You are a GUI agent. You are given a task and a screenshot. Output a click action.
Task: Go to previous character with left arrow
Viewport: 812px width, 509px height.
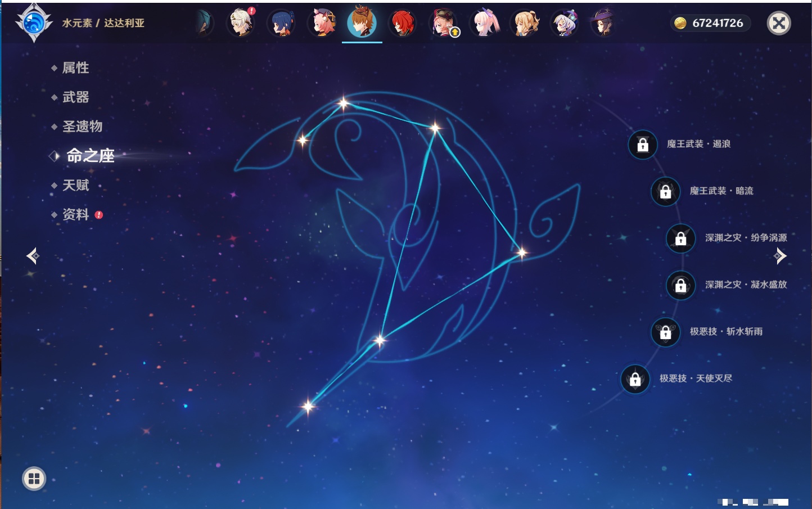point(33,256)
